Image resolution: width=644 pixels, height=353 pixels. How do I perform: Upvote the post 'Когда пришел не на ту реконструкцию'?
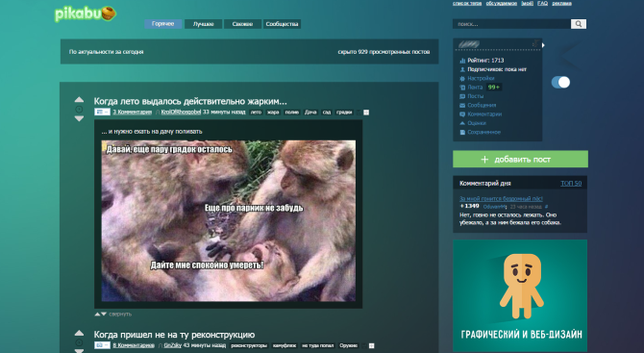pos(79,333)
